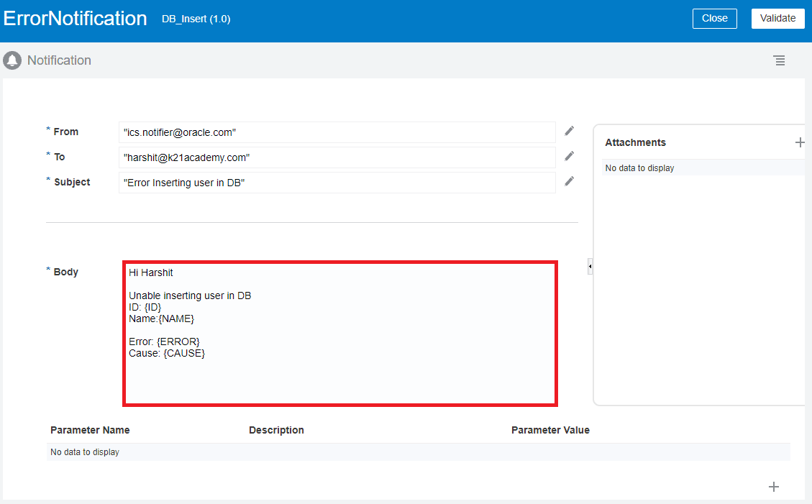This screenshot has width=812, height=504.
Task: Click the Attachments panel header
Action: 636,142
